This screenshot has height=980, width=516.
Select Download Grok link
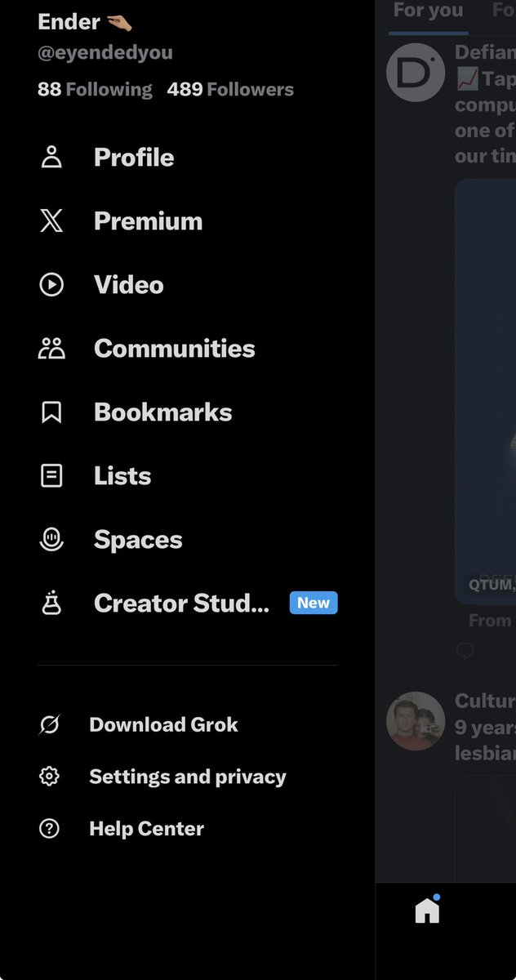[163, 724]
